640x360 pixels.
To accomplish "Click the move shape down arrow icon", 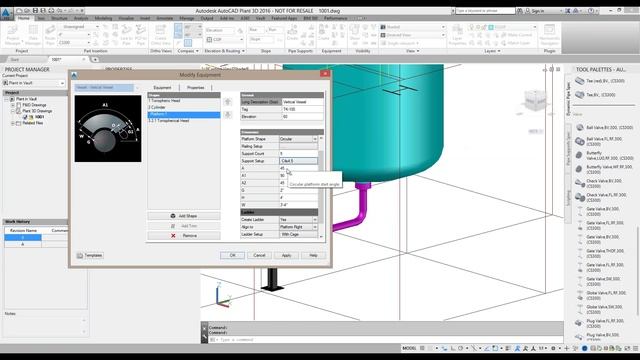I will pos(228,115).
